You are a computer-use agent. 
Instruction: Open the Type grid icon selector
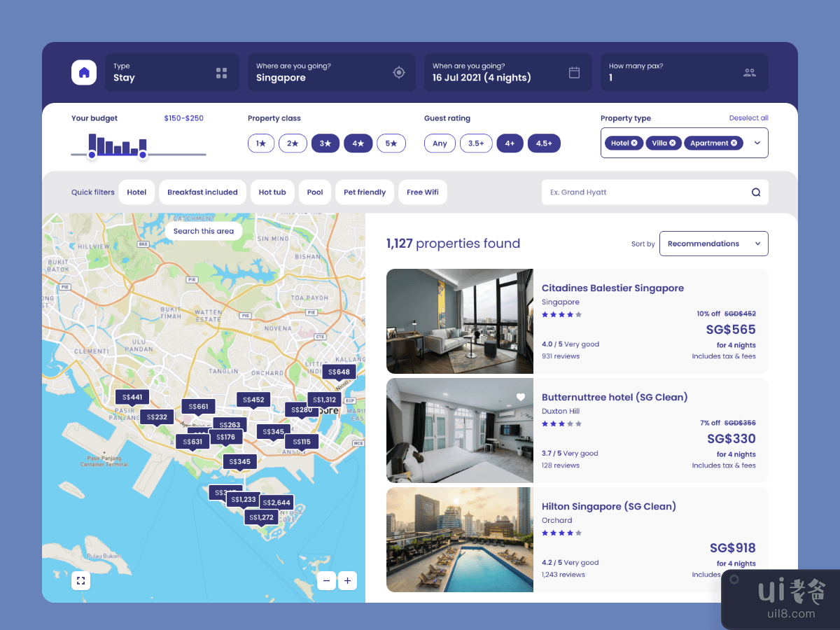click(x=222, y=73)
